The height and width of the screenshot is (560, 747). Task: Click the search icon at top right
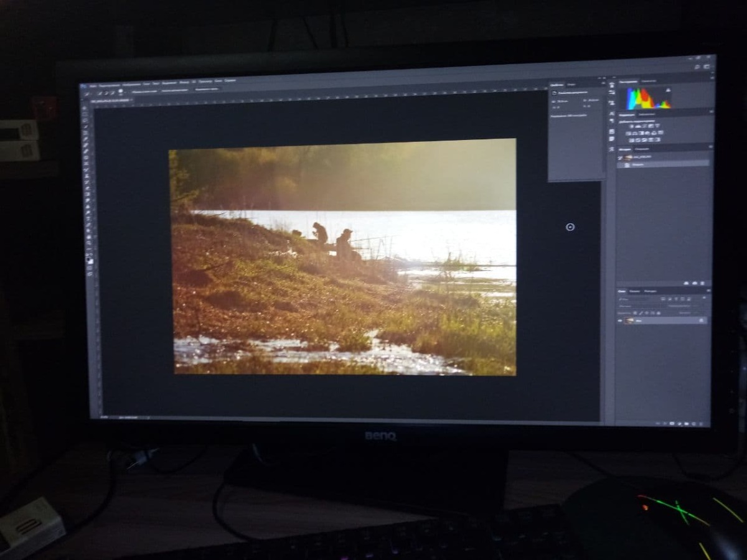(697, 67)
